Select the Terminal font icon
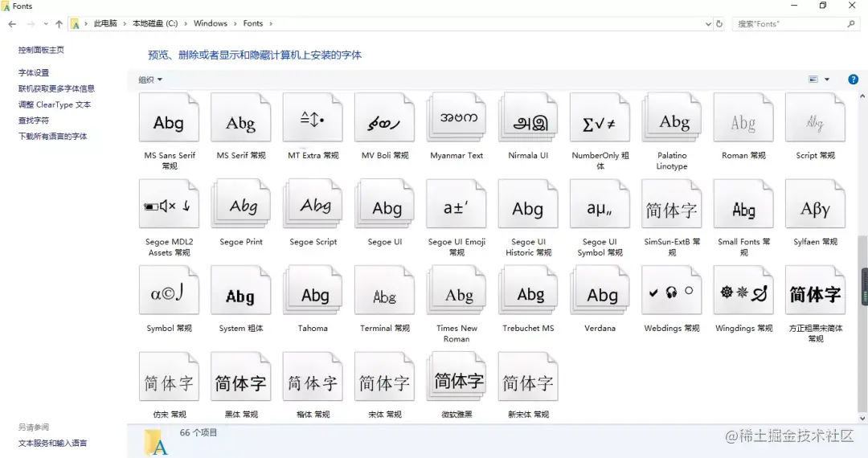 [x=384, y=290]
